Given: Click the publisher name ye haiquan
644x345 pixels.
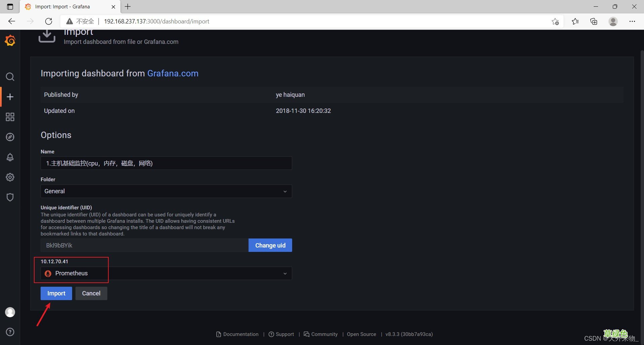Looking at the screenshot, I should tap(290, 95).
